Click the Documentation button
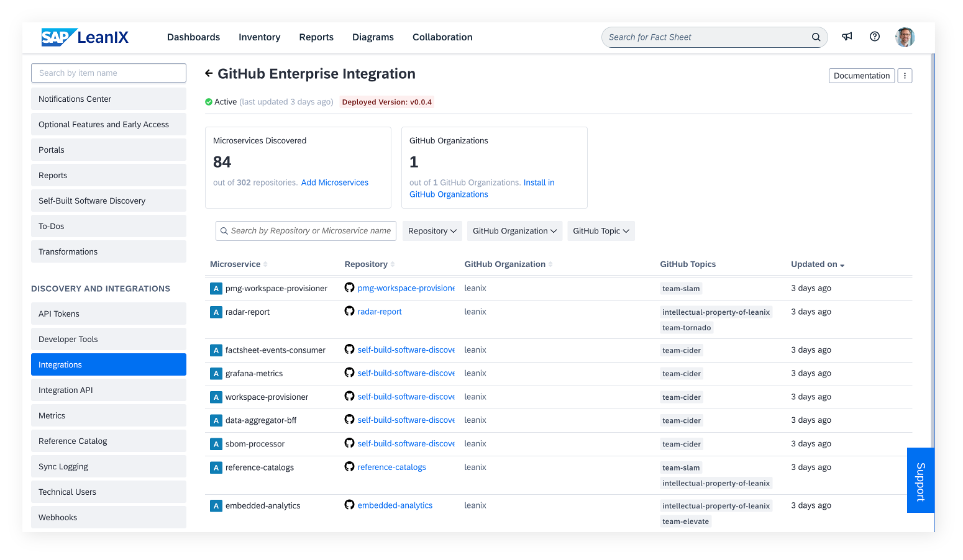Screen dimensions: 963x560 (x=862, y=76)
